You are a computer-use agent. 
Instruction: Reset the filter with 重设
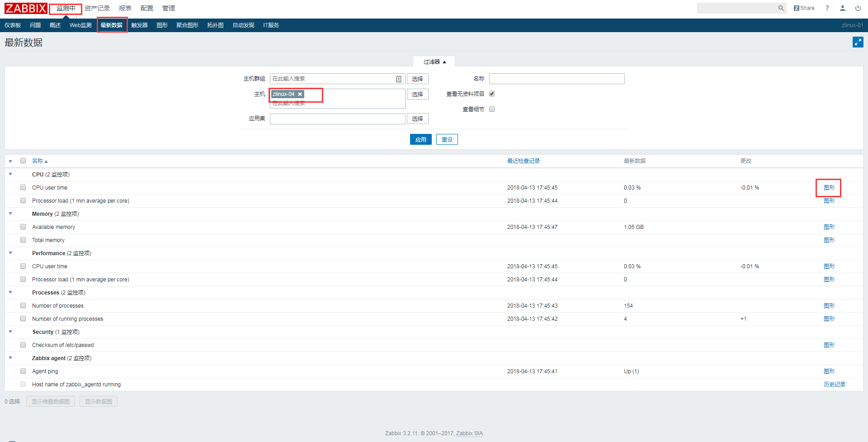pyautogui.click(x=447, y=139)
